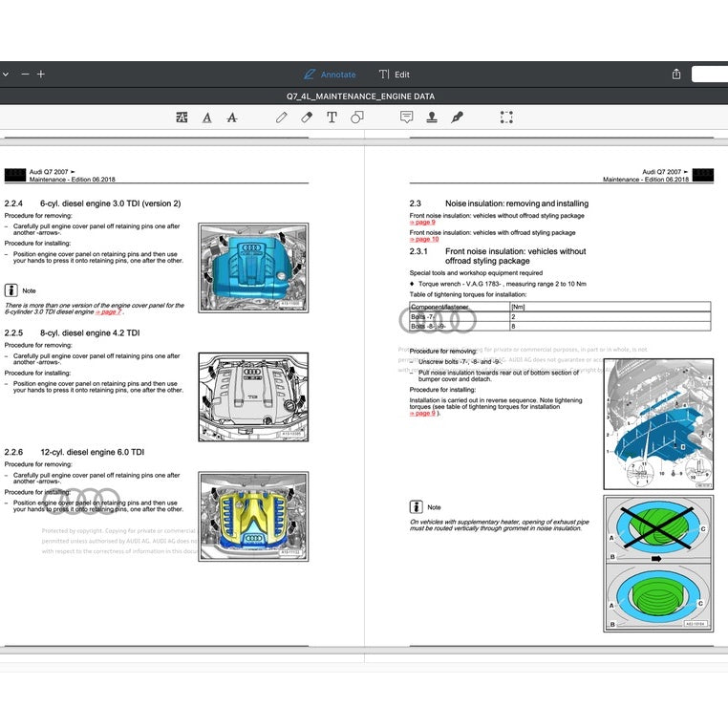Switch to Annotate mode
This screenshot has width=728, height=728.
pos(330,75)
